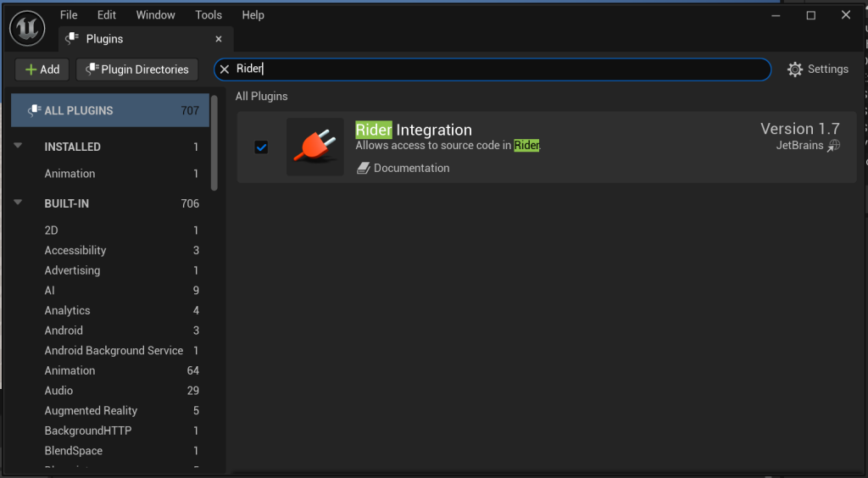868x478 pixels.
Task: Click the Rider Integration plugin title
Action: tap(414, 130)
